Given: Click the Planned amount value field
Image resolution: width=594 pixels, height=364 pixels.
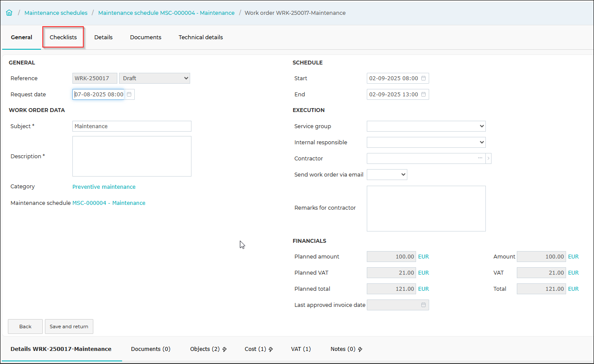Looking at the screenshot, I should [x=392, y=257].
